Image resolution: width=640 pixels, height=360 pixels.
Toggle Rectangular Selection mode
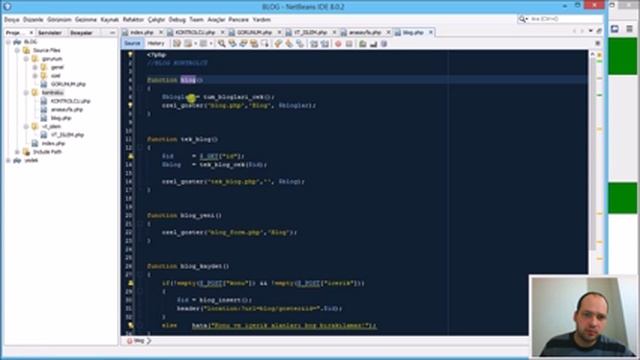(265, 43)
